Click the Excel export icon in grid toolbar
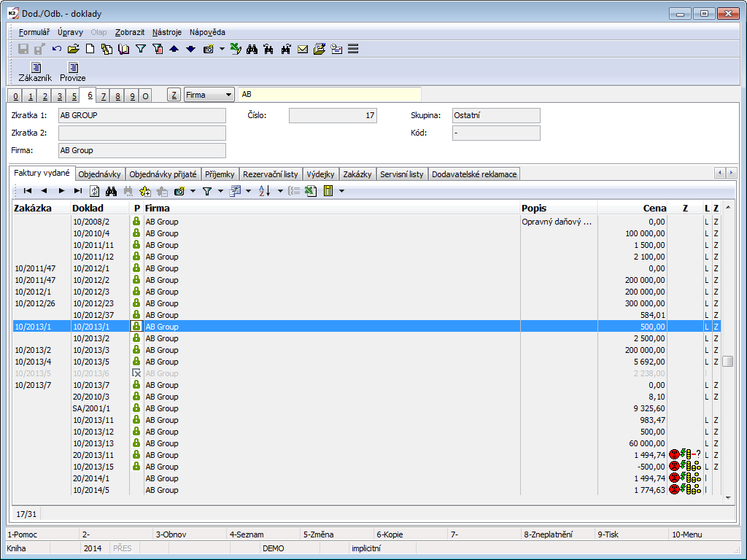 coord(310,191)
